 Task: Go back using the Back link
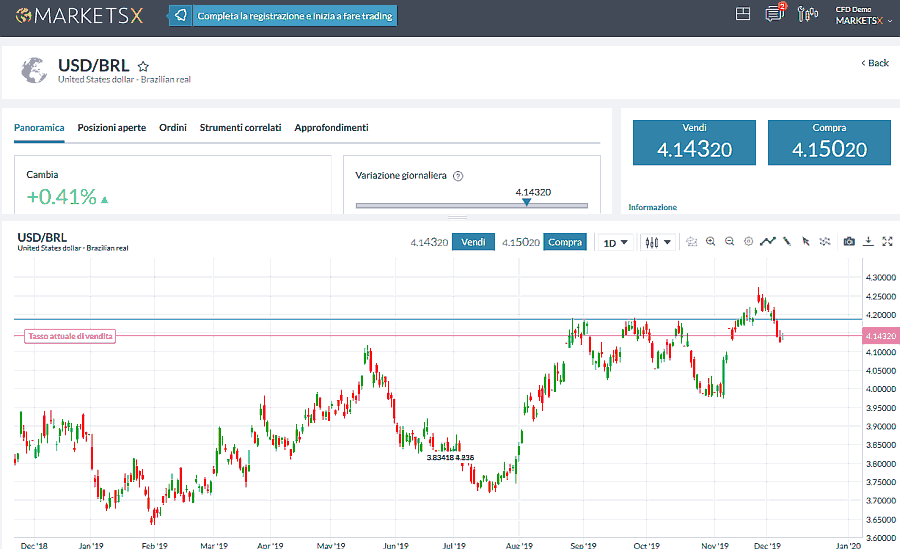(875, 63)
